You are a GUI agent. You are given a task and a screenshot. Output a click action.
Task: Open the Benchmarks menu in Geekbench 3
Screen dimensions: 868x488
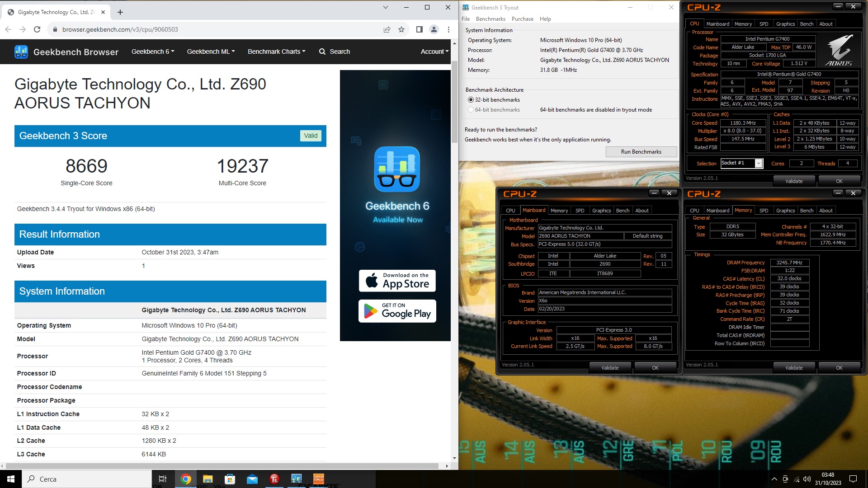(491, 19)
